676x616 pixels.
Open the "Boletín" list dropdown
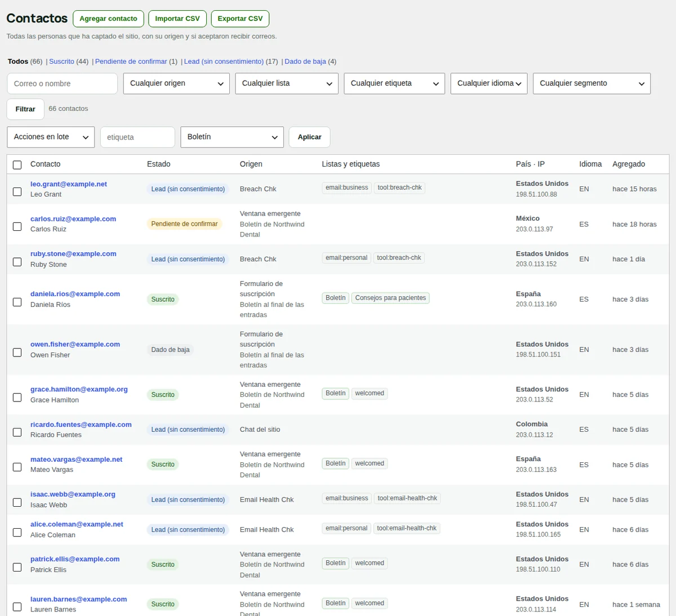click(232, 137)
